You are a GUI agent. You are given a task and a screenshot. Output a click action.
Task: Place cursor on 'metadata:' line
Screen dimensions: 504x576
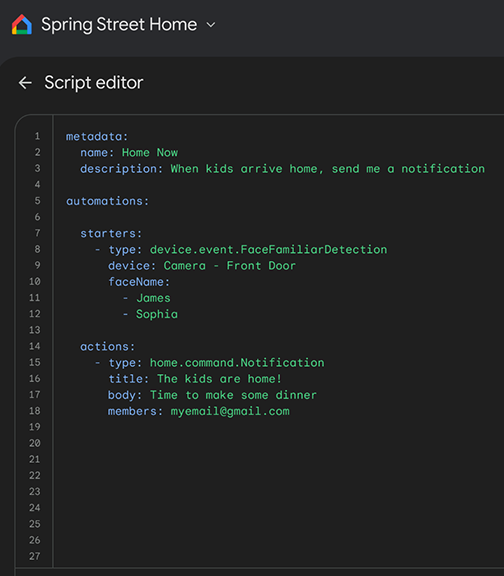click(x=97, y=137)
